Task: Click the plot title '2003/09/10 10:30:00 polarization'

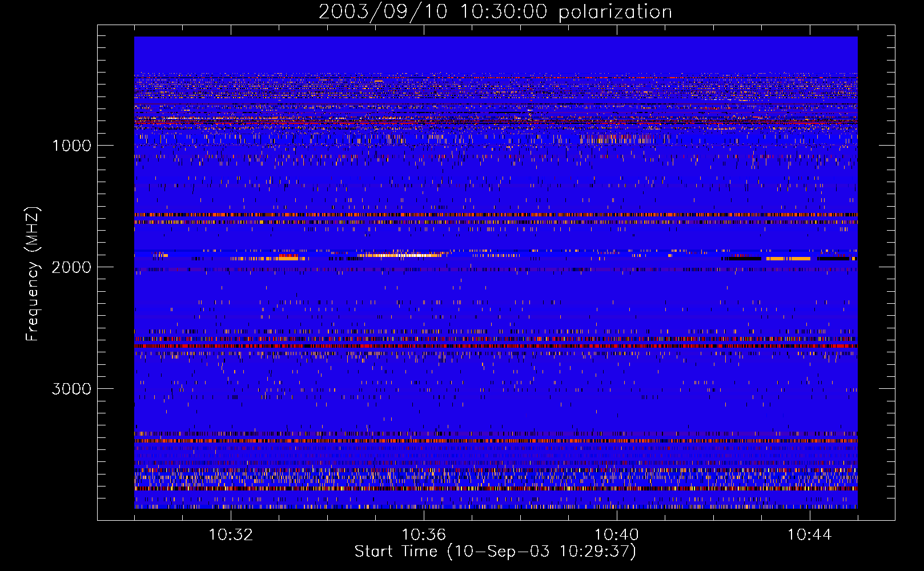Action: 495,12
